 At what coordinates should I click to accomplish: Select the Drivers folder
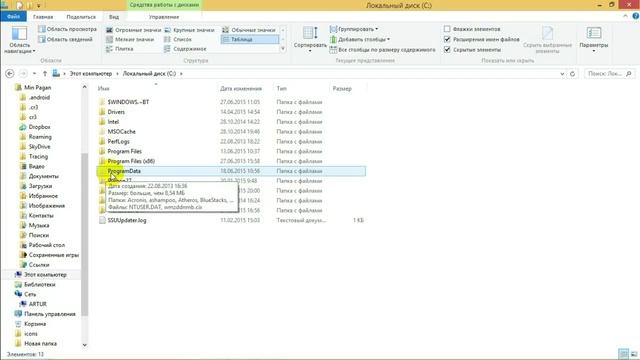116,112
